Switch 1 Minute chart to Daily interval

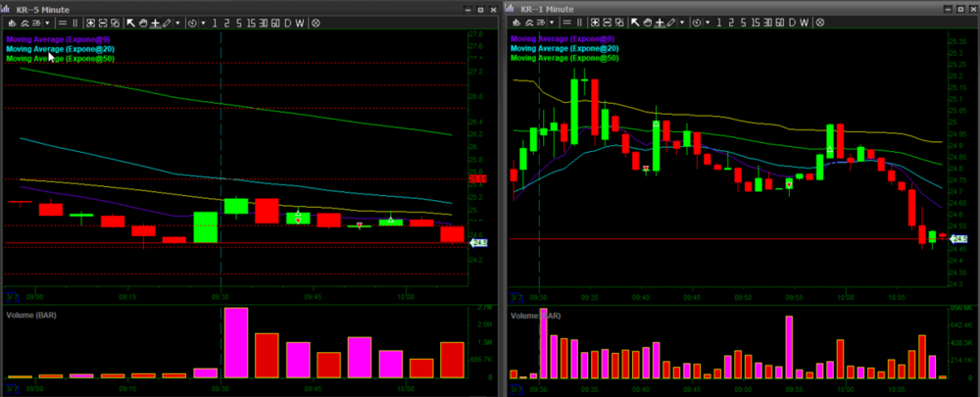click(x=791, y=22)
